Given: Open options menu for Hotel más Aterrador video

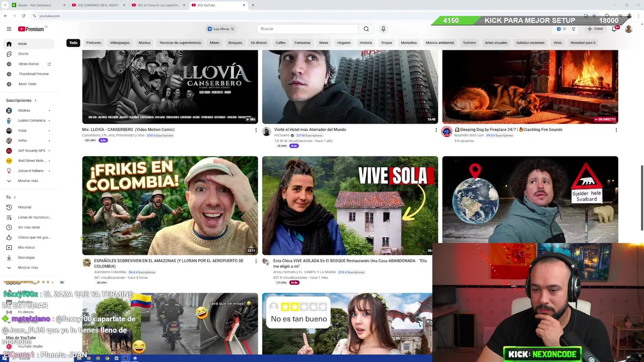Looking at the screenshot, I should click(x=436, y=130).
